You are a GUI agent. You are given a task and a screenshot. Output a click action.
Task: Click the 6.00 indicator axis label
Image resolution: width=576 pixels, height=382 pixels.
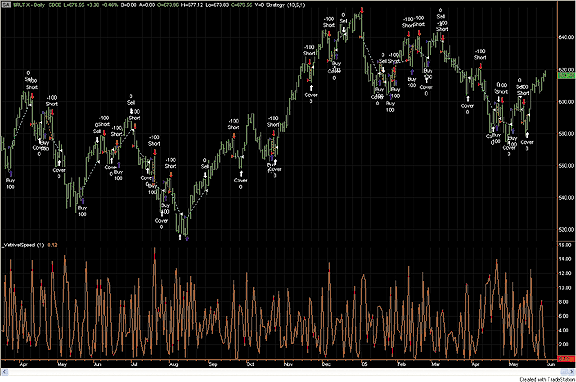(564, 316)
